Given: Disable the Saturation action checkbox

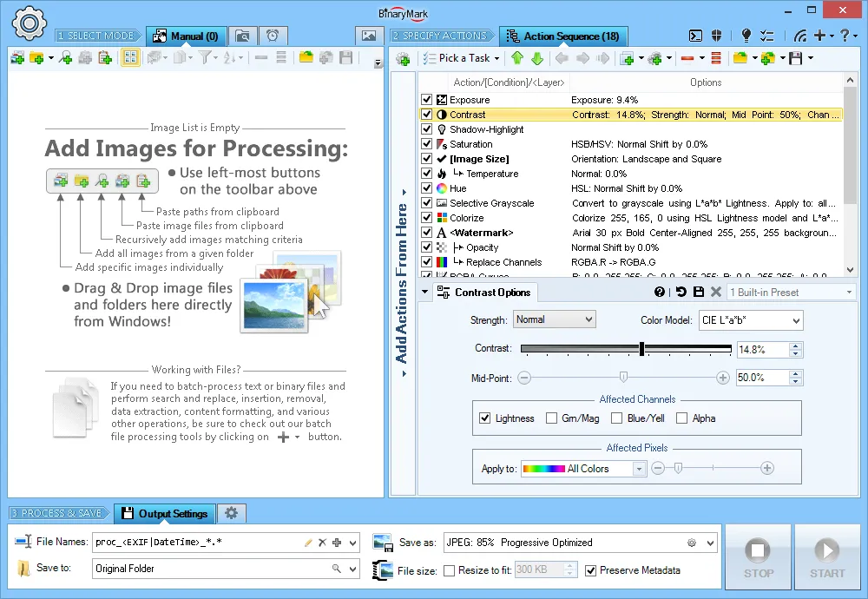Looking at the screenshot, I should coord(427,143).
